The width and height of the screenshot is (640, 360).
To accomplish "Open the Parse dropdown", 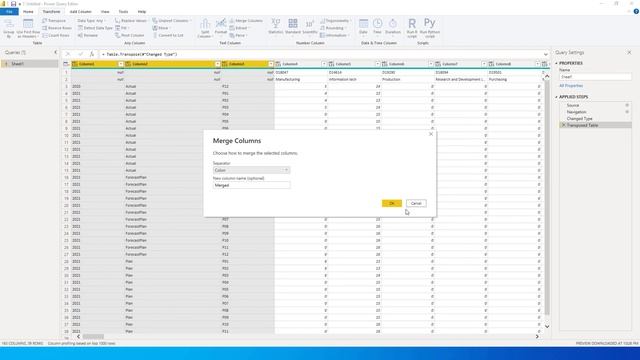I will pos(238,35).
